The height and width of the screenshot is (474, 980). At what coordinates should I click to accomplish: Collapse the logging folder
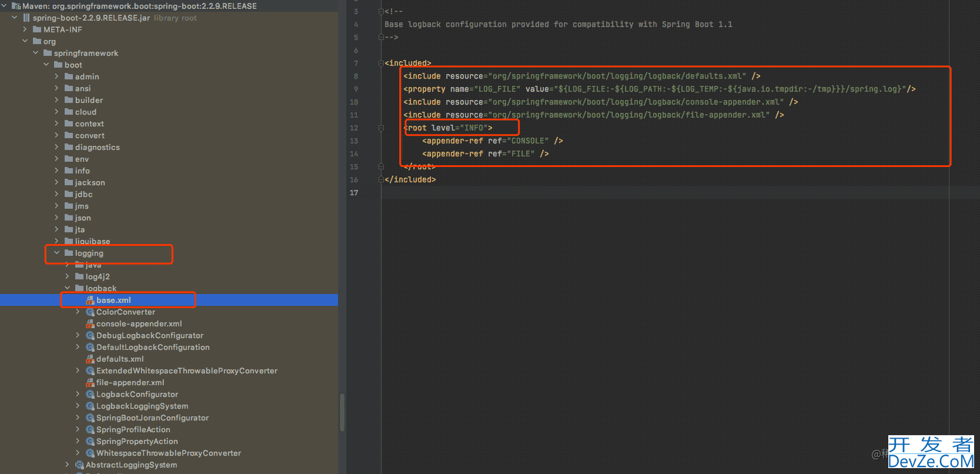pyautogui.click(x=57, y=253)
